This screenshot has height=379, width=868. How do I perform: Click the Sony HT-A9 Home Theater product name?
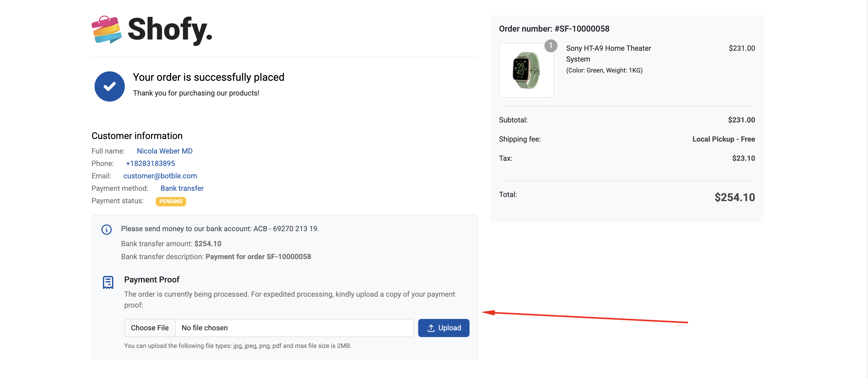click(608, 54)
